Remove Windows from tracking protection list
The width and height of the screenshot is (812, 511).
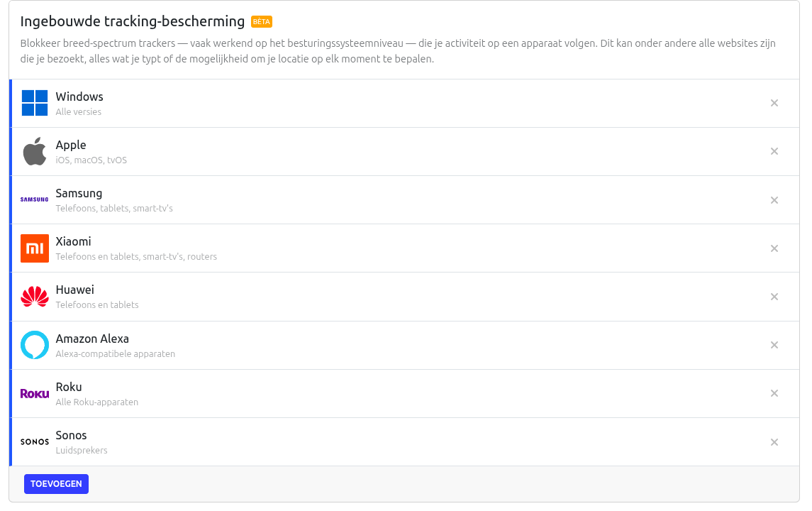tap(774, 103)
